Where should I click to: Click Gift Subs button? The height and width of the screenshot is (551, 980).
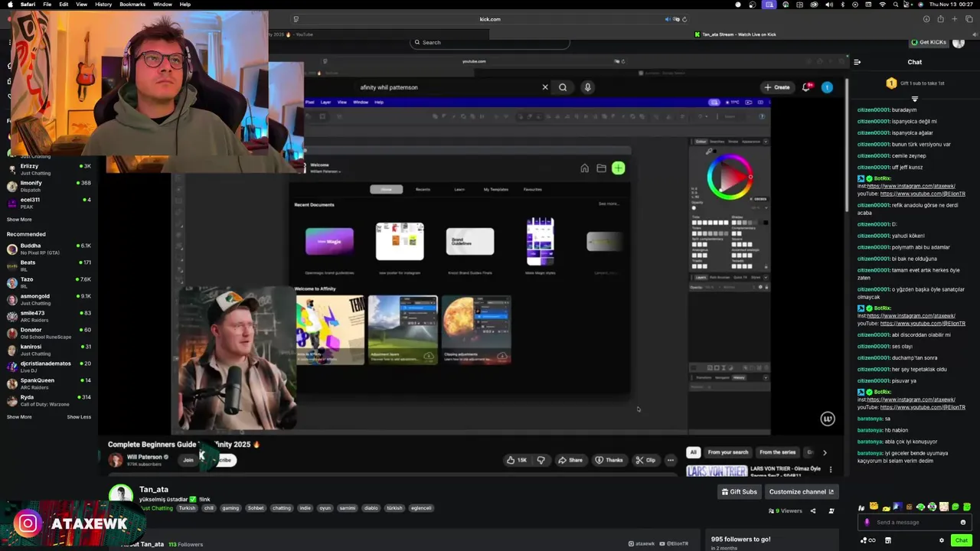(x=739, y=492)
